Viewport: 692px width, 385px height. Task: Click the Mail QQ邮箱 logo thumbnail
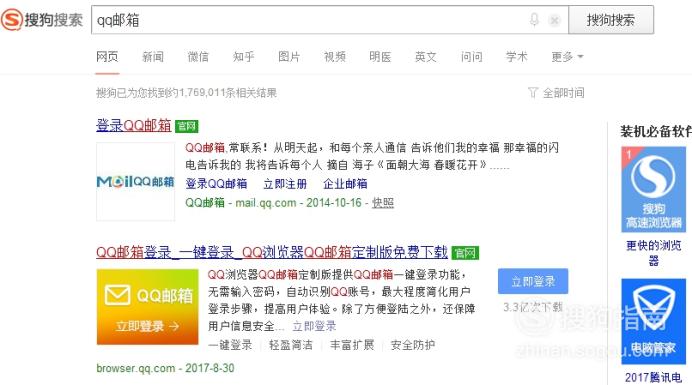(x=135, y=181)
